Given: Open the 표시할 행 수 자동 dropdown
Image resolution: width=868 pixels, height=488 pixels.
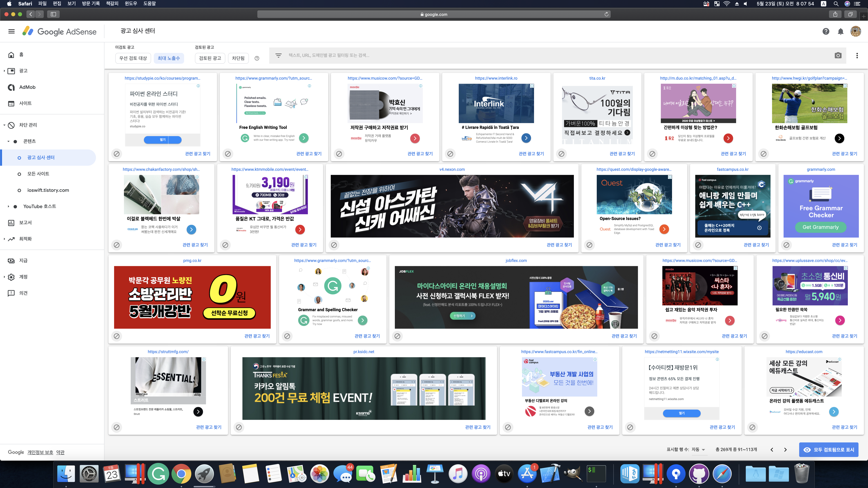Looking at the screenshot, I should (x=698, y=450).
